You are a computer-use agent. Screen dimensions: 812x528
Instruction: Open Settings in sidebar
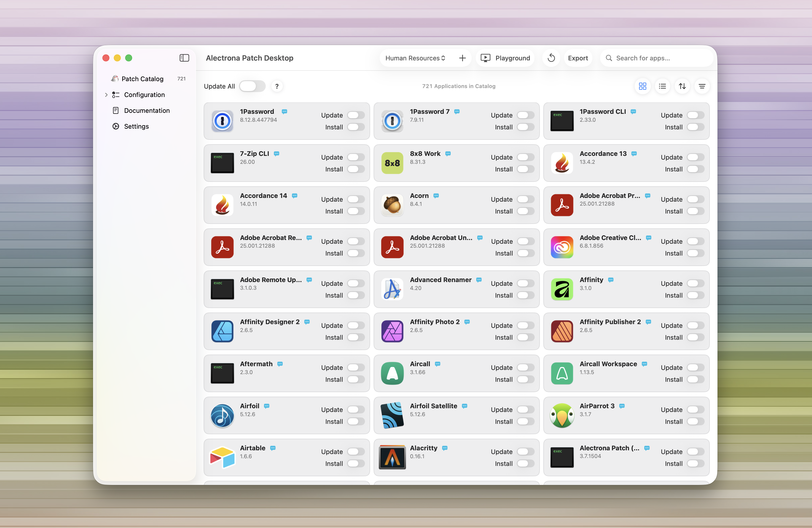pos(146,126)
